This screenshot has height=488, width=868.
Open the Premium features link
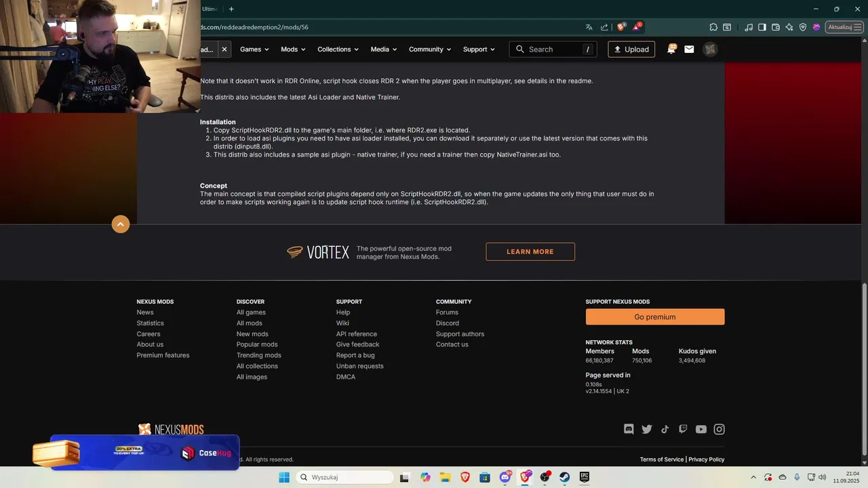click(x=163, y=355)
